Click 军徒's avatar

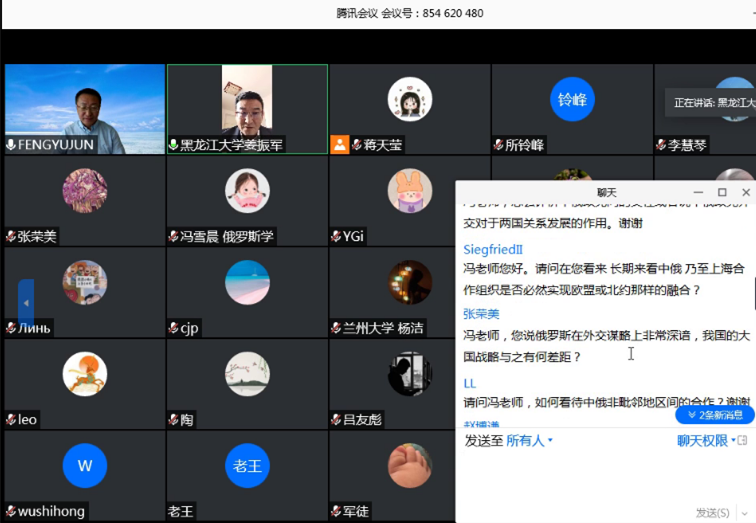pyautogui.click(x=410, y=466)
